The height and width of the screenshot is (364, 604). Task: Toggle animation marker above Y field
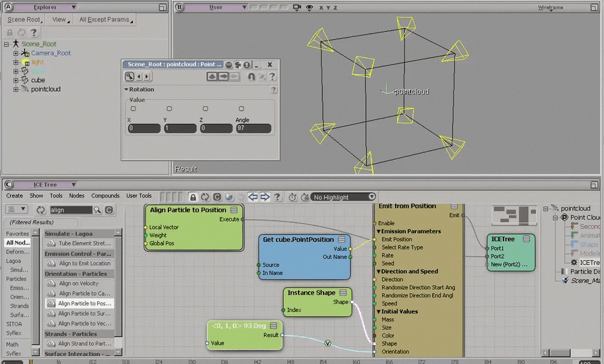click(169, 109)
